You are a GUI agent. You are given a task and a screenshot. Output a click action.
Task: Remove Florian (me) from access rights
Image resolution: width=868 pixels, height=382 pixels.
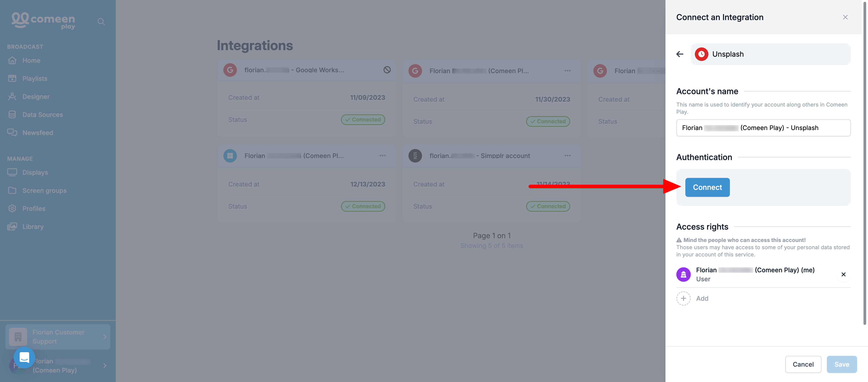click(843, 275)
